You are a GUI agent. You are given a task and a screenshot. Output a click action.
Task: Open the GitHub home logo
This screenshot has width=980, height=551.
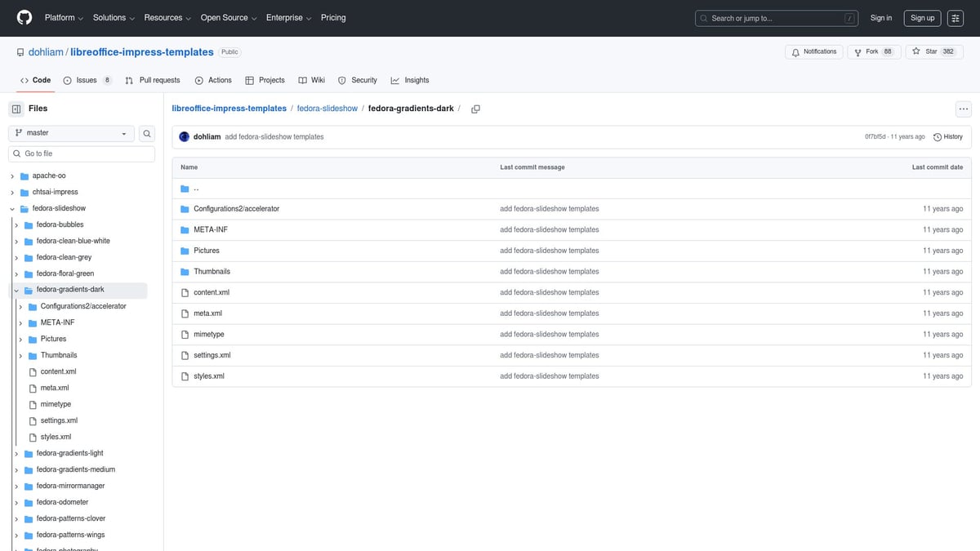point(24,17)
